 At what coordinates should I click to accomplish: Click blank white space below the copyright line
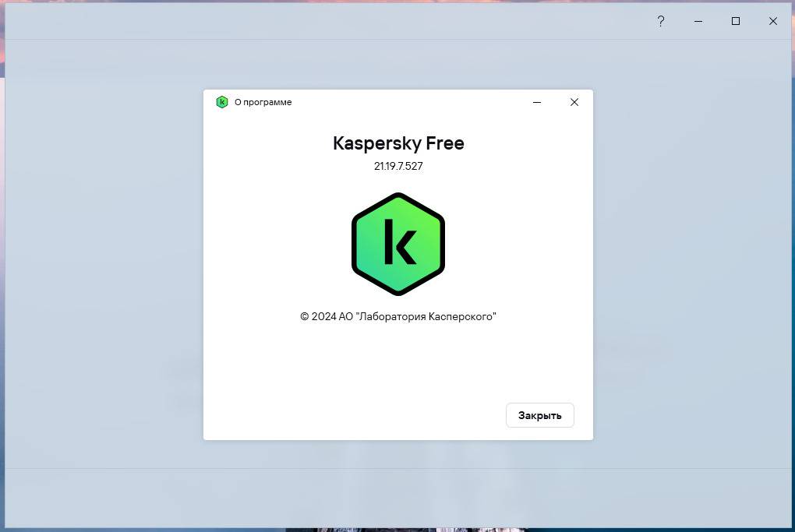point(398,366)
